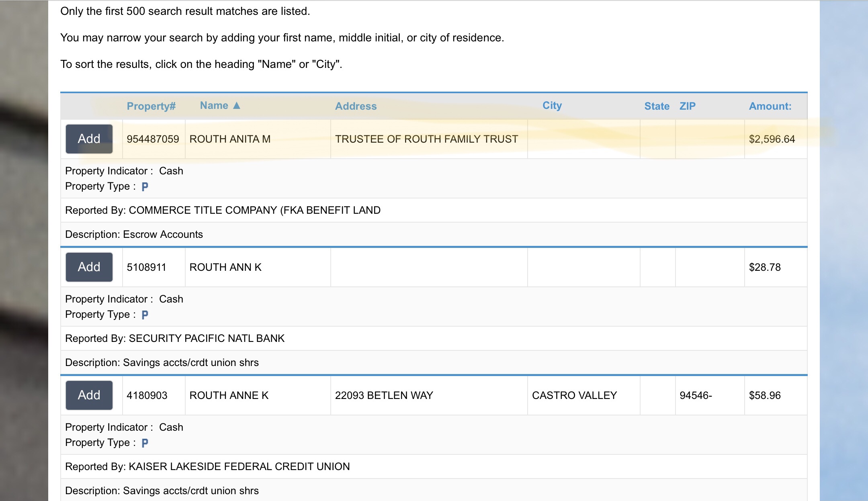Select the amount $2,596.64
868x501 pixels.
click(x=772, y=139)
